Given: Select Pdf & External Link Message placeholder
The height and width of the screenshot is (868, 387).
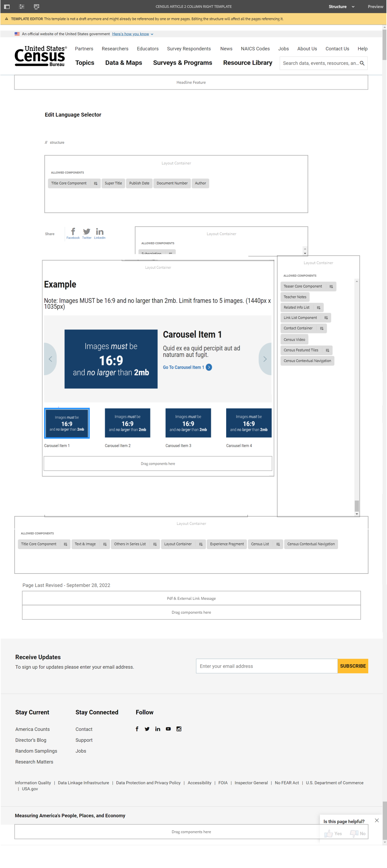Looking at the screenshot, I should click(x=191, y=598).
